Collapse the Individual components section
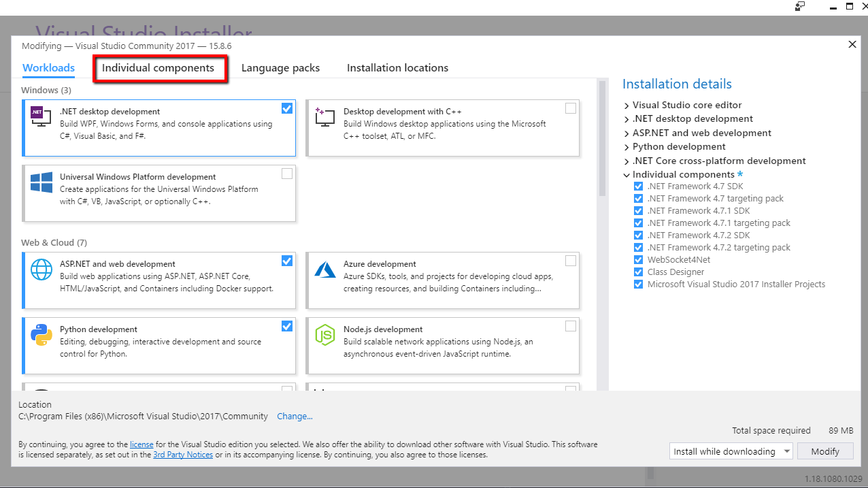 627,175
